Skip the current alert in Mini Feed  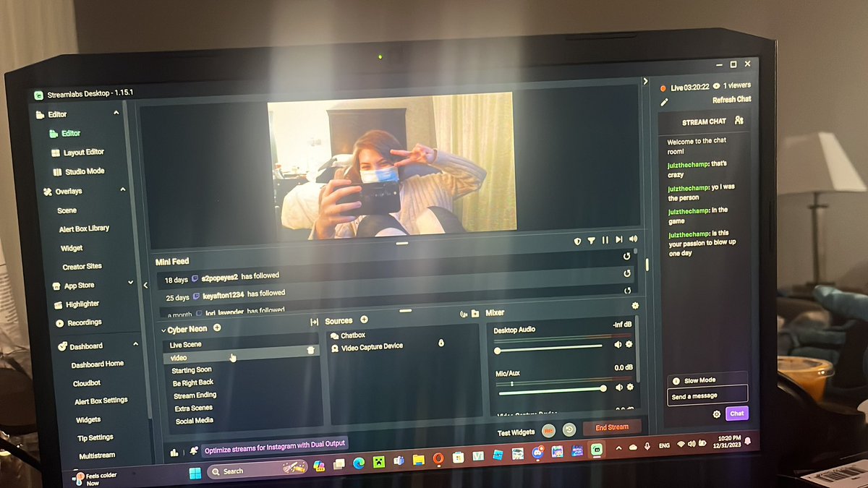point(619,239)
